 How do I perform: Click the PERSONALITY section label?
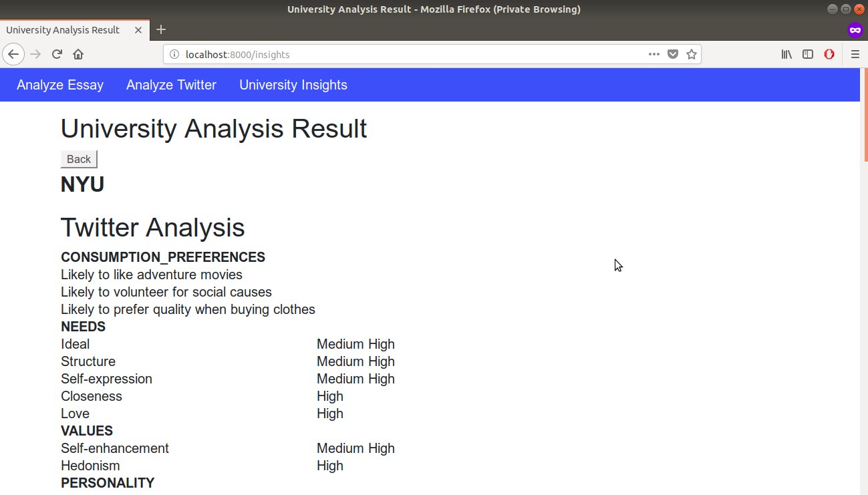coord(108,483)
